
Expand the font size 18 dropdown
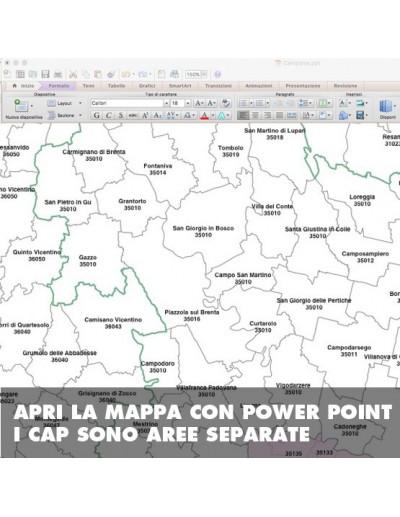pyautogui.click(x=188, y=103)
